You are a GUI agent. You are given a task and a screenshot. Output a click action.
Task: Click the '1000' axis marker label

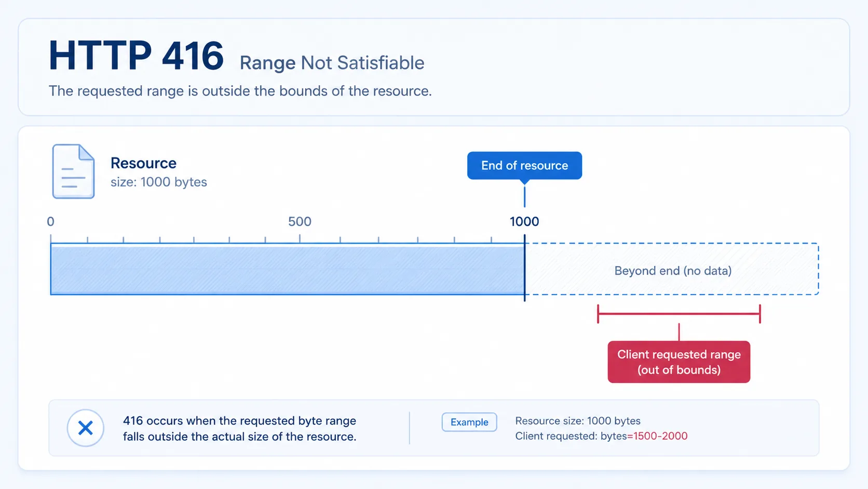pos(524,221)
